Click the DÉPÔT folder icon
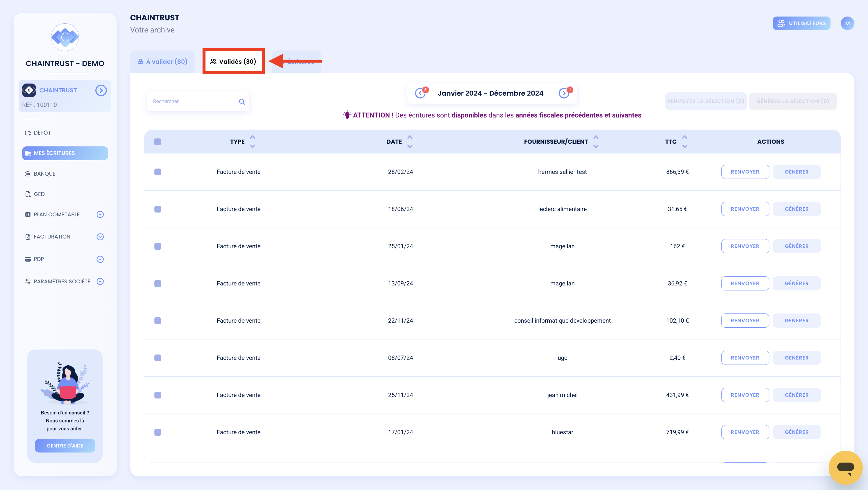The width and height of the screenshot is (868, 490). 28,133
